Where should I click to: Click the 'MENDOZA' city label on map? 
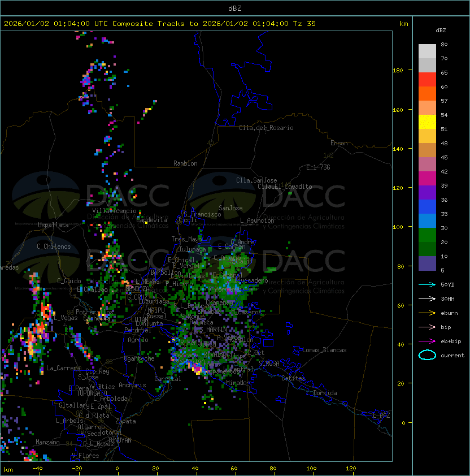pyautogui.click(x=138, y=288)
